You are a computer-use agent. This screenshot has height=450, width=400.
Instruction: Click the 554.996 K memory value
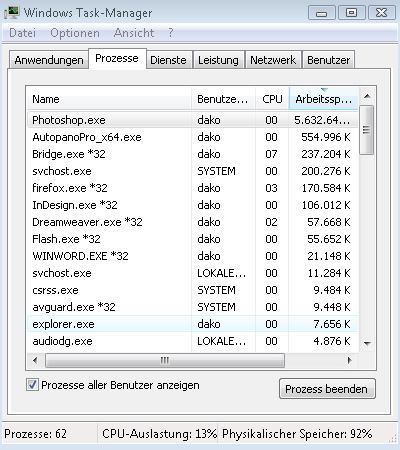click(x=326, y=137)
